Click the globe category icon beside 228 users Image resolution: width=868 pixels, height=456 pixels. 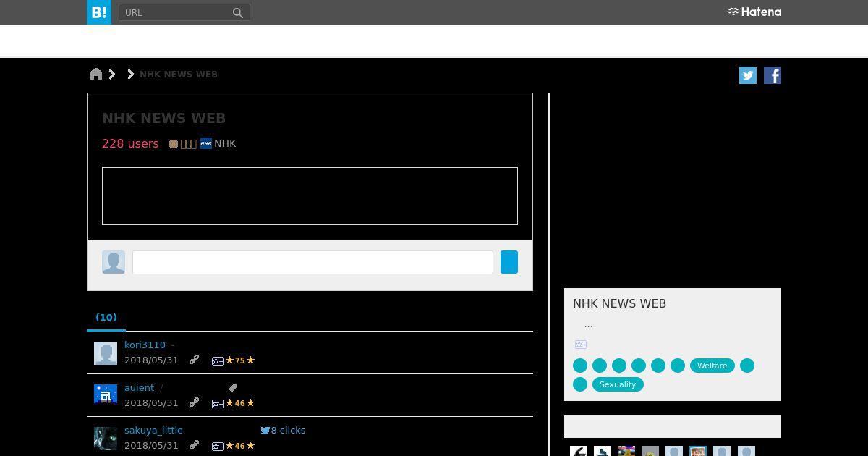pos(174,144)
